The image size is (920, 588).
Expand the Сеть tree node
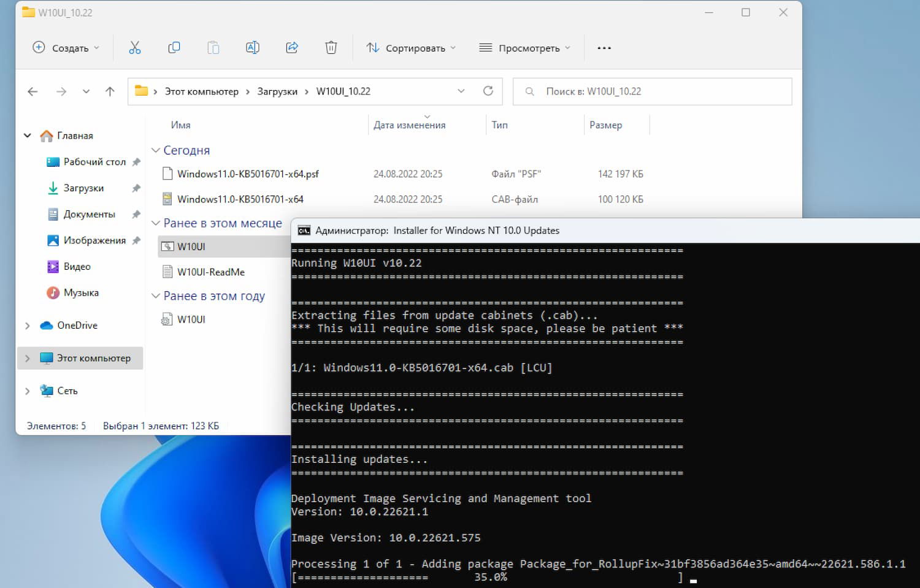coord(28,391)
